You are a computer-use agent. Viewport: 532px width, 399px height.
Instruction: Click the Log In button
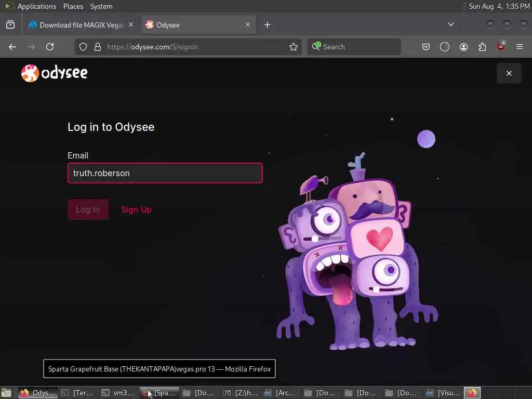tap(88, 209)
